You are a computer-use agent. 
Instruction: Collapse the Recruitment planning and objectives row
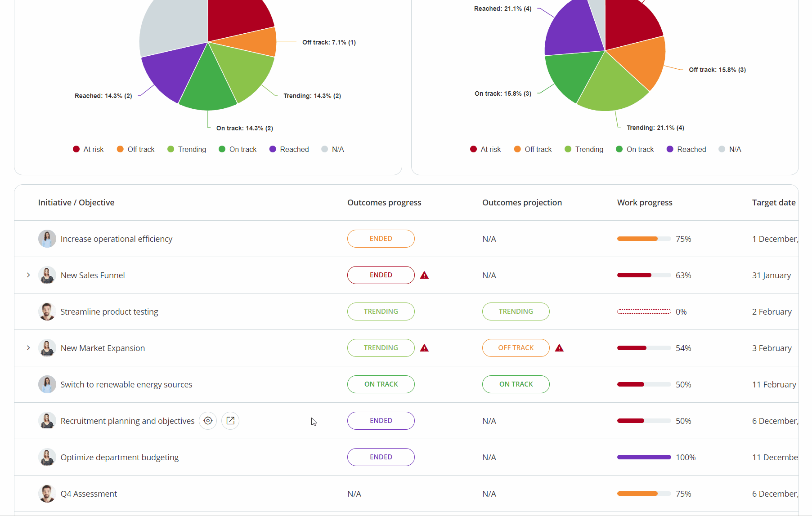click(28, 421)
